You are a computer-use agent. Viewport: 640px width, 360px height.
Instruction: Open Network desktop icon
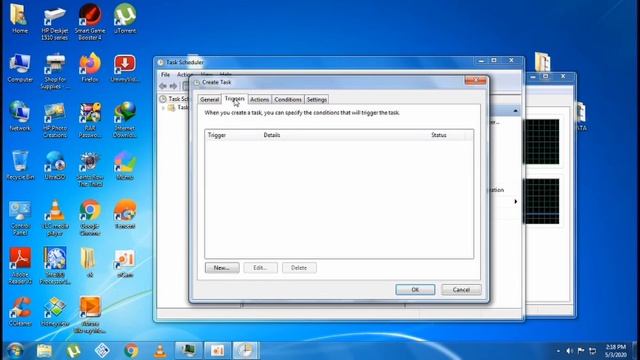20,117
